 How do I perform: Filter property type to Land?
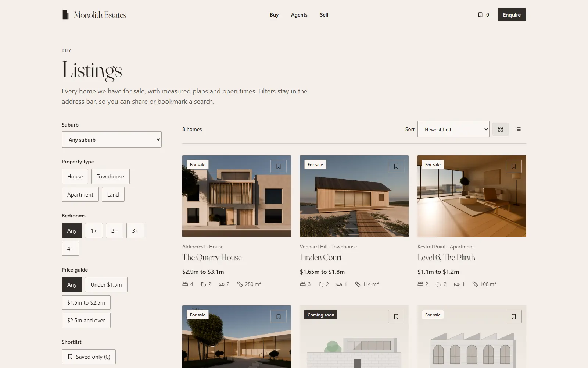pos(113,194)
